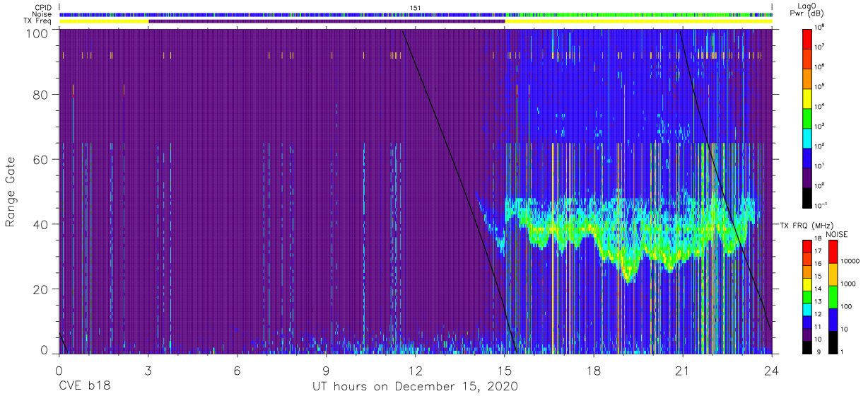The image size is (868, 401).
Task: Click purple section of TX Freq strip
Action: [327, 21]
